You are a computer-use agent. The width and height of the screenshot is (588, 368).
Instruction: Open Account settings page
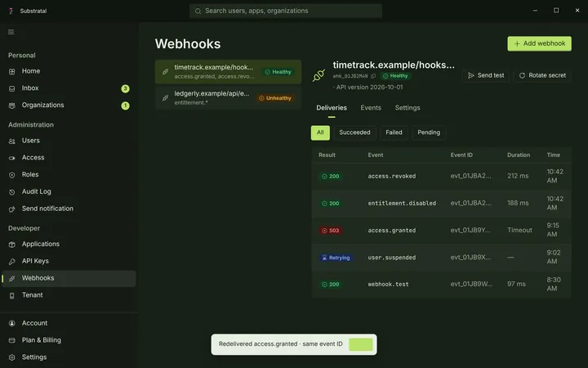pos(69,323)
